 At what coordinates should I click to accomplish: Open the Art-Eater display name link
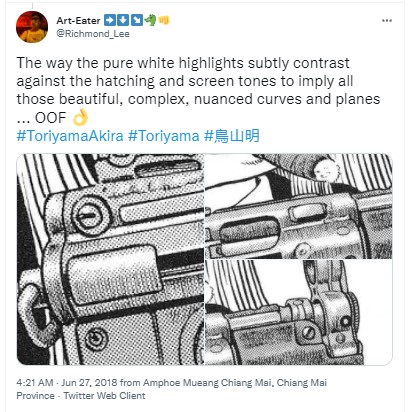78,20
